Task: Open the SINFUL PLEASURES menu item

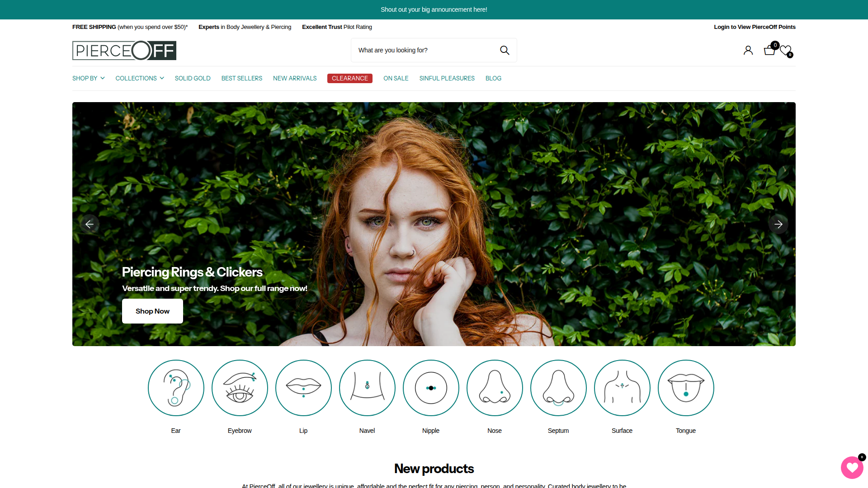Action: [x=447, y=78]
